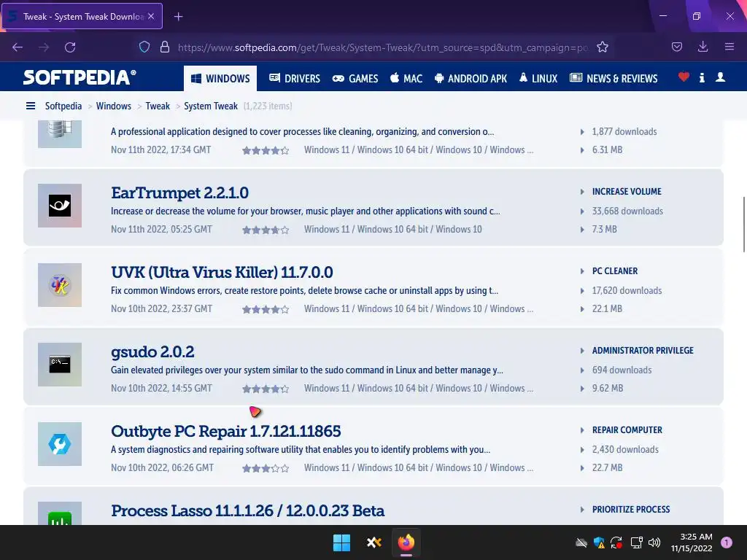Screen dimensions: 747x560
Task: Click the Outbyte PC Repair icon thumbnail
Action: (60, 444)
